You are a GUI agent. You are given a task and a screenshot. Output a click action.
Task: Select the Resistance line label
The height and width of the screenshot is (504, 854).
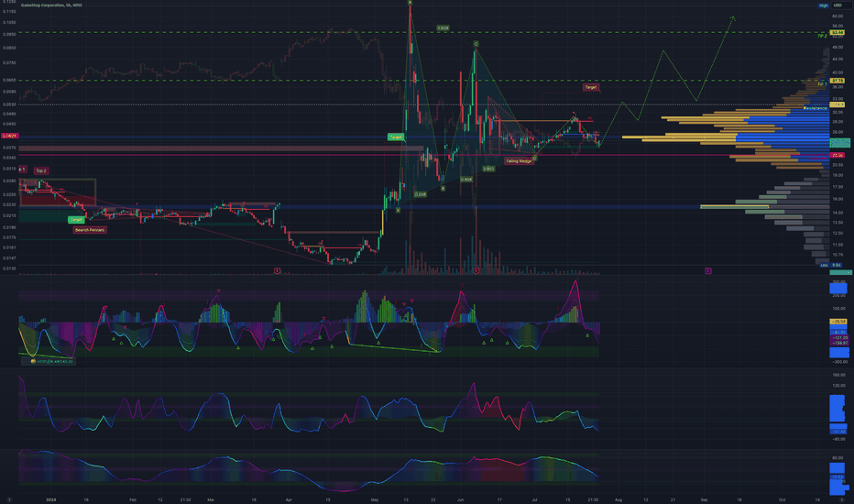click(816, 108)
